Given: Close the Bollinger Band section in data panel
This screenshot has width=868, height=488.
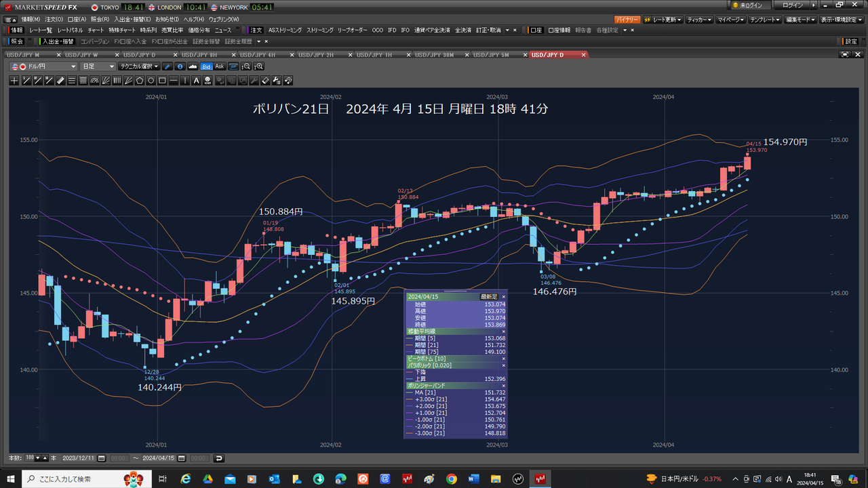Looking at the screenshot, I should 503,385.
